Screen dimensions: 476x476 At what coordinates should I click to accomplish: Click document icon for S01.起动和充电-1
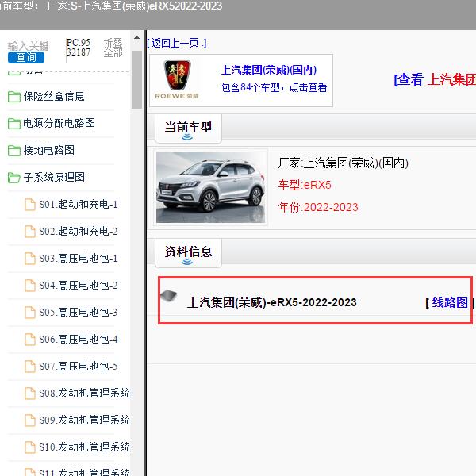click(30, 205)
